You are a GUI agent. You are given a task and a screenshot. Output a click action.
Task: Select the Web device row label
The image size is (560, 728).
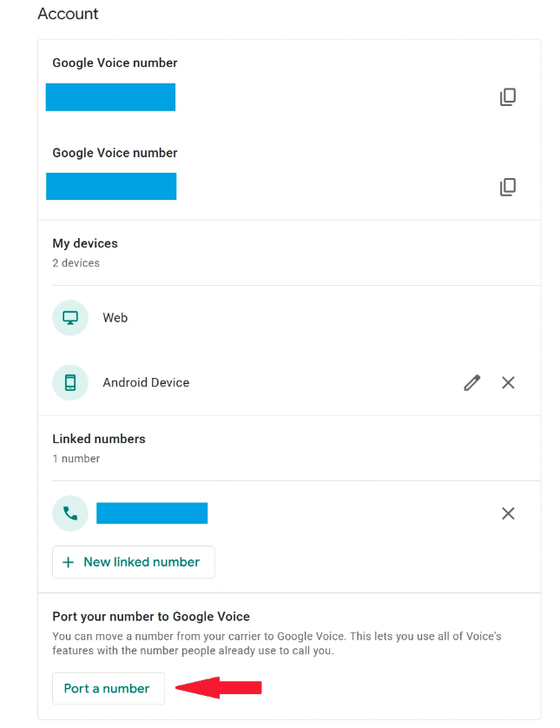point(115,318)
